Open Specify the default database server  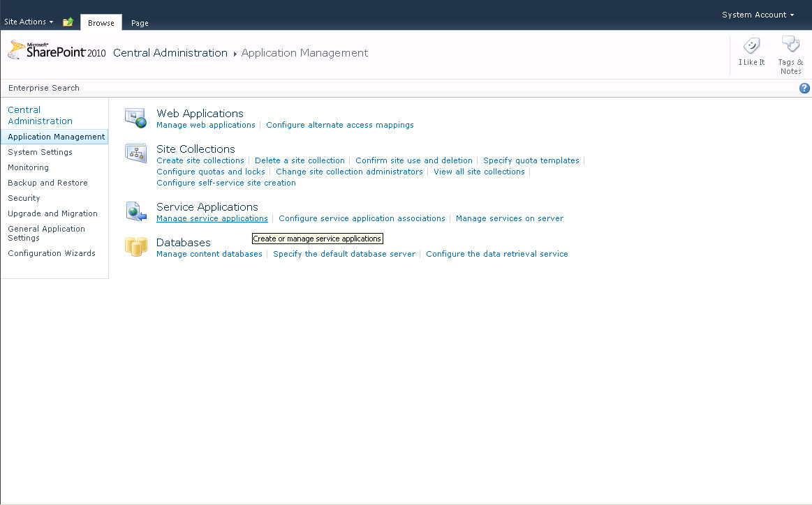pos(344,254)
